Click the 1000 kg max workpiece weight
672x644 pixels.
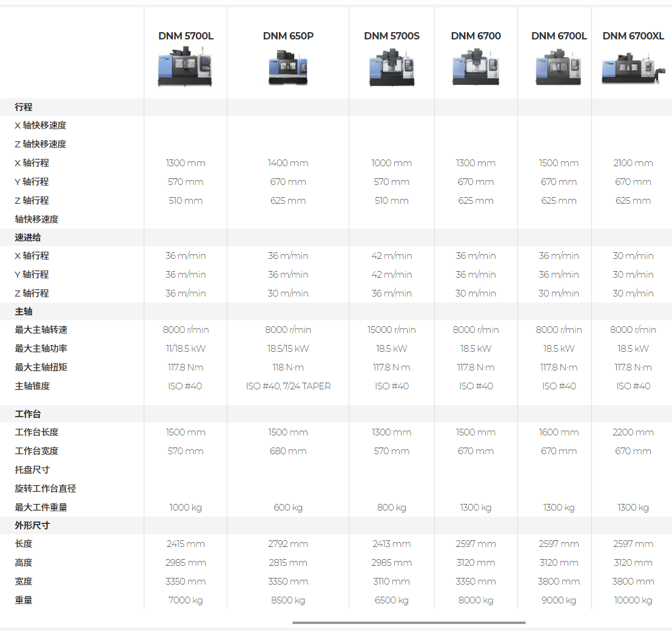click(x=186, y=508)
